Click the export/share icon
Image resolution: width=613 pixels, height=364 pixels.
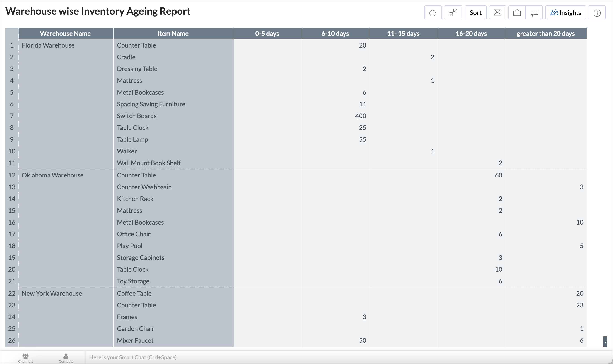point(517,12)
